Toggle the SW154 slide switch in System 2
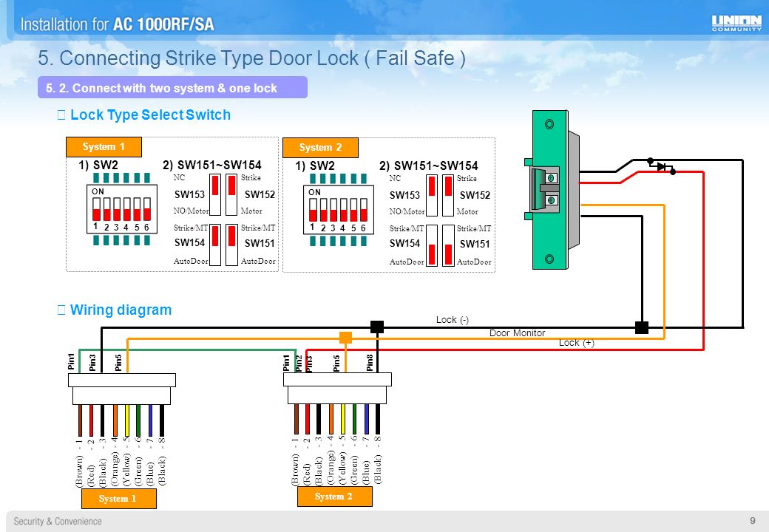The height and width of the screenshot is (532, 769). (x=432, y=245)
